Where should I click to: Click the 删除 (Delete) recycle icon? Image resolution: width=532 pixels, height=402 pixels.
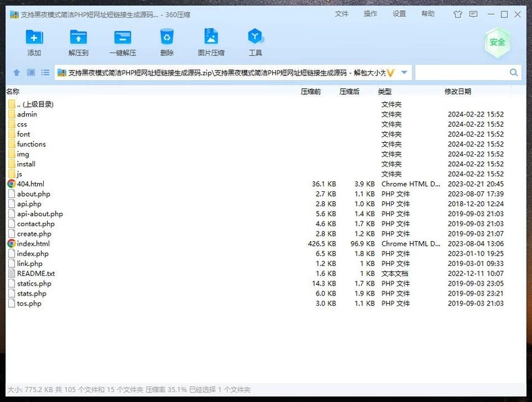click(167, 36)
